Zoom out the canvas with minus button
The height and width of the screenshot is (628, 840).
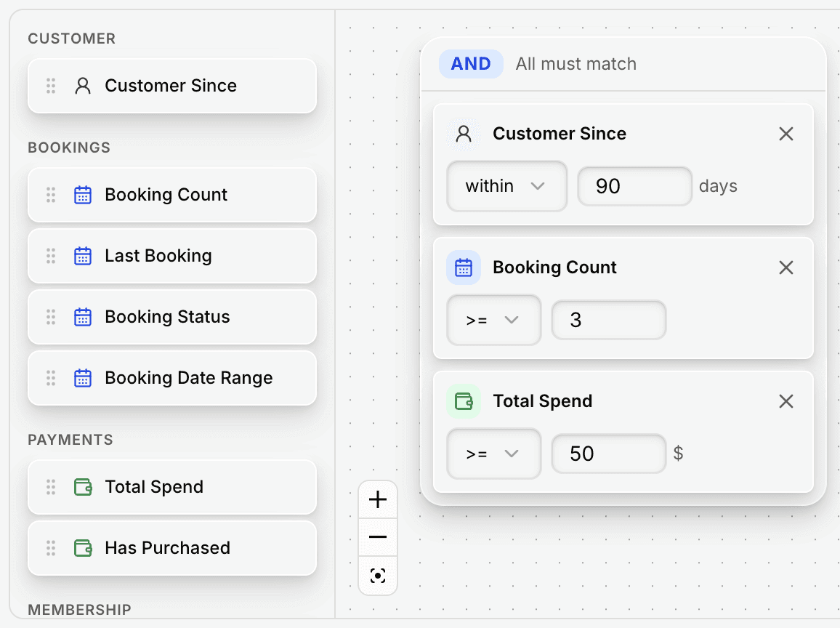[x=378, y=537]
